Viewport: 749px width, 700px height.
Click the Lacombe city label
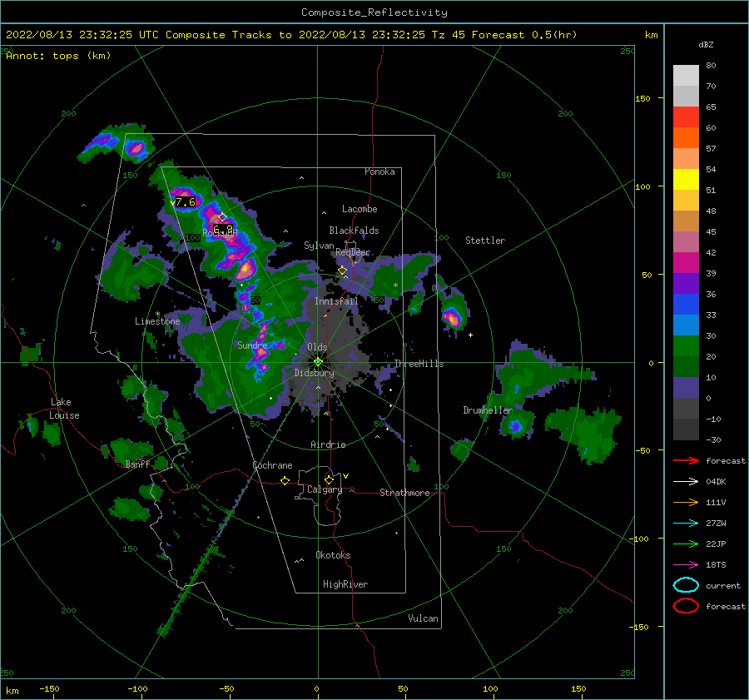(x=360, y=209)
